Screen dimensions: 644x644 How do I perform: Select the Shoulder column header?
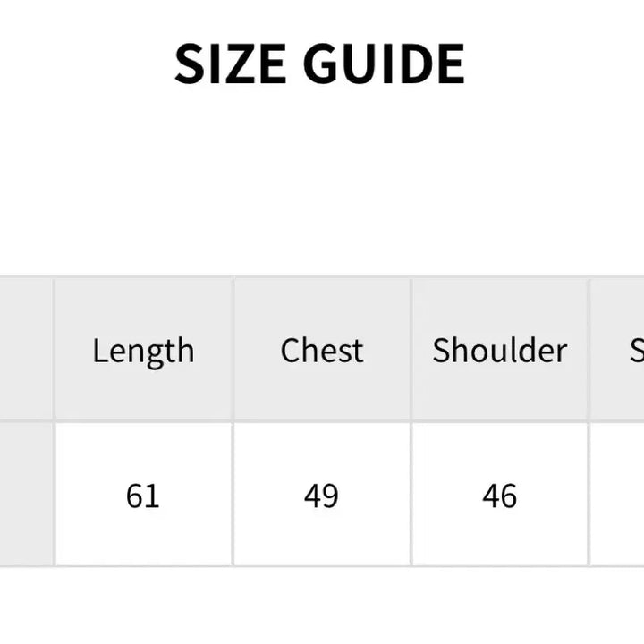(x=499, y=351)
